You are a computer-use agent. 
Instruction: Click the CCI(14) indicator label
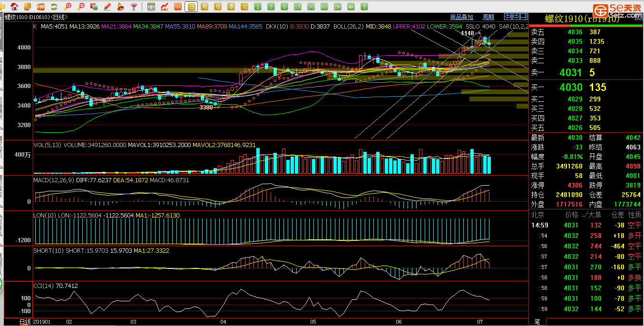[44, 286]
